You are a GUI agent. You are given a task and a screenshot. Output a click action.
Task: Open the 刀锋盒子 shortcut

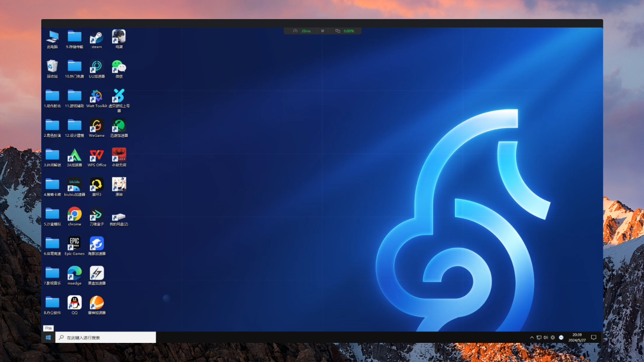pos(97,217)
